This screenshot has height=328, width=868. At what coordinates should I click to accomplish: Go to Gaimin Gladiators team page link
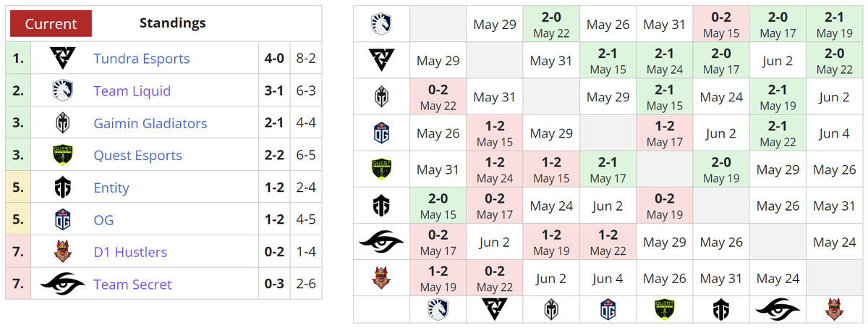pyautogui.click(x=150, y=123)
